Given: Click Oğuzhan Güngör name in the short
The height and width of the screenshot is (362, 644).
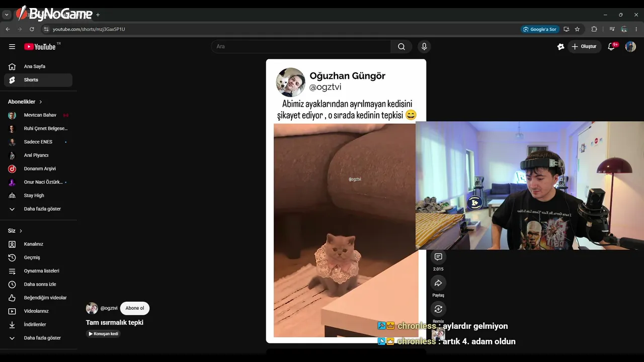Looking at the screenshot, I should coord(347,76).
